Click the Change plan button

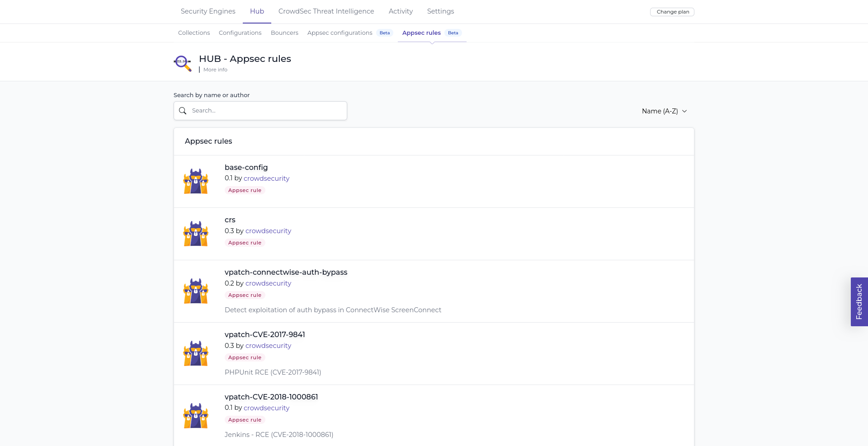672,12
